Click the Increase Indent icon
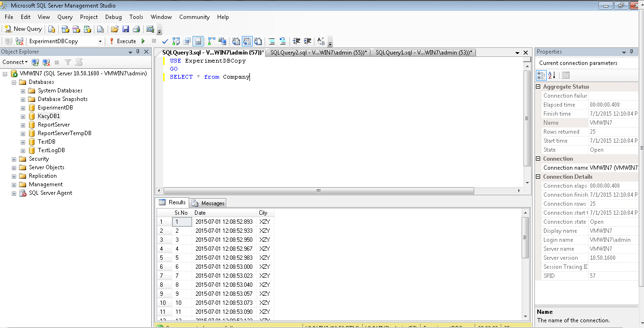 point(307,41)
